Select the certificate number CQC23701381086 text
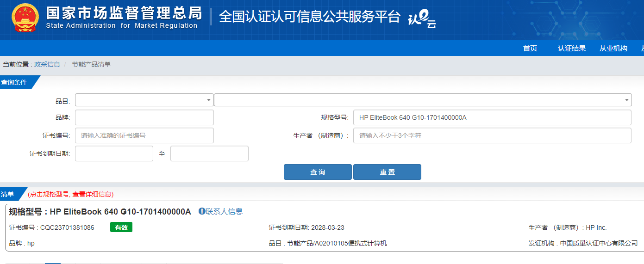 [67, 227]
